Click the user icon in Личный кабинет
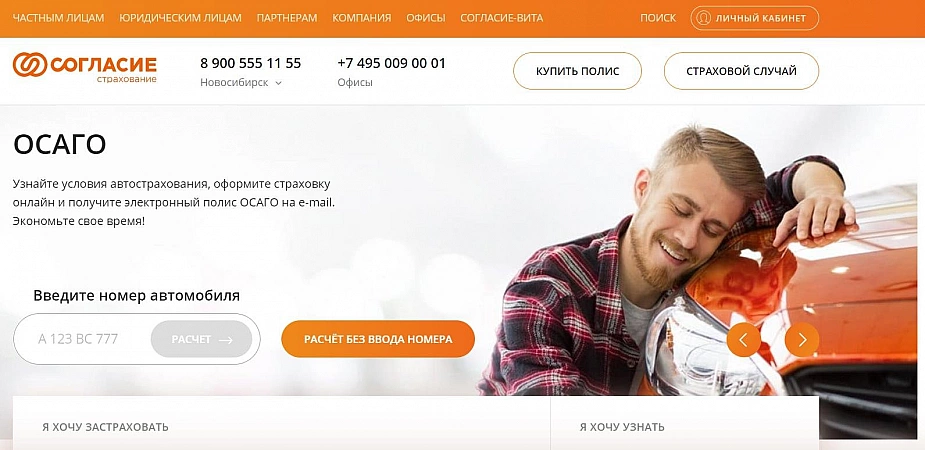925x450 pixels. (703, 18)
